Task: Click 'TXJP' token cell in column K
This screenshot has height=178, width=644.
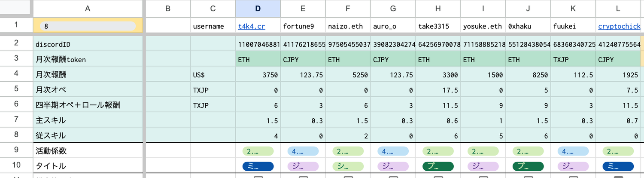Action: 574,59
